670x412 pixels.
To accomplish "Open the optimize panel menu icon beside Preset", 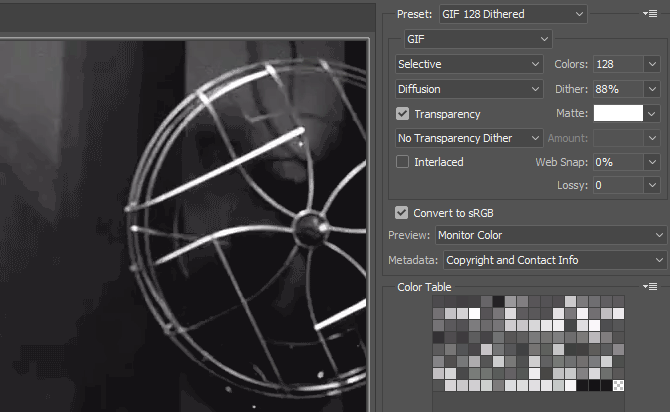I will click(650, 14).
